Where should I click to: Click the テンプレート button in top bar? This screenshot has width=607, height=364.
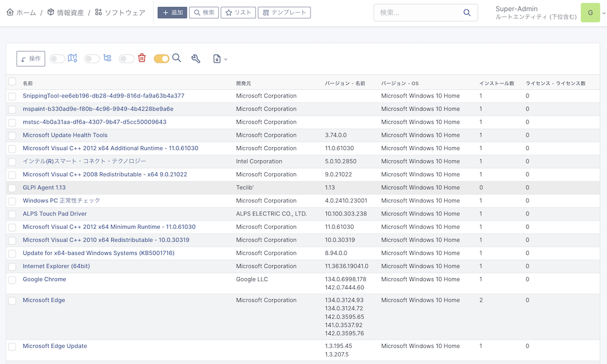coord(284,13)
